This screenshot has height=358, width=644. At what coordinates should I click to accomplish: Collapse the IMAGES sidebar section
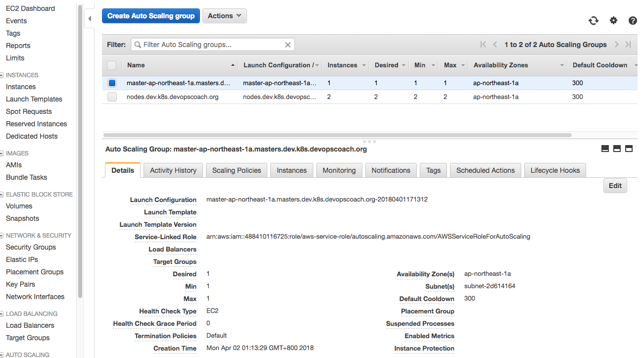click(x=1, y=153)
